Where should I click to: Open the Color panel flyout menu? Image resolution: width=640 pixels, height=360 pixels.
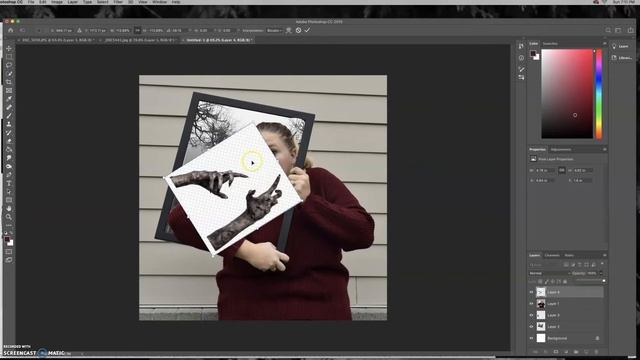click(x=604, y=43)
